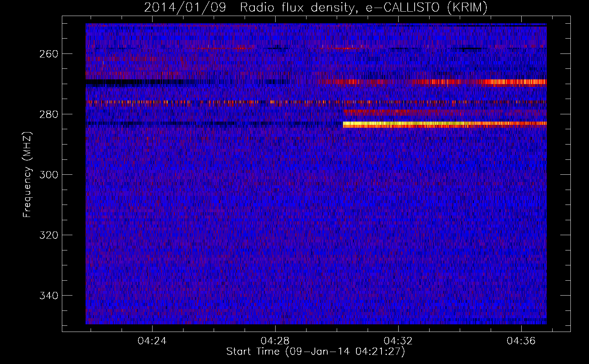Click the 300 frequency tick label

click(48, 175)
